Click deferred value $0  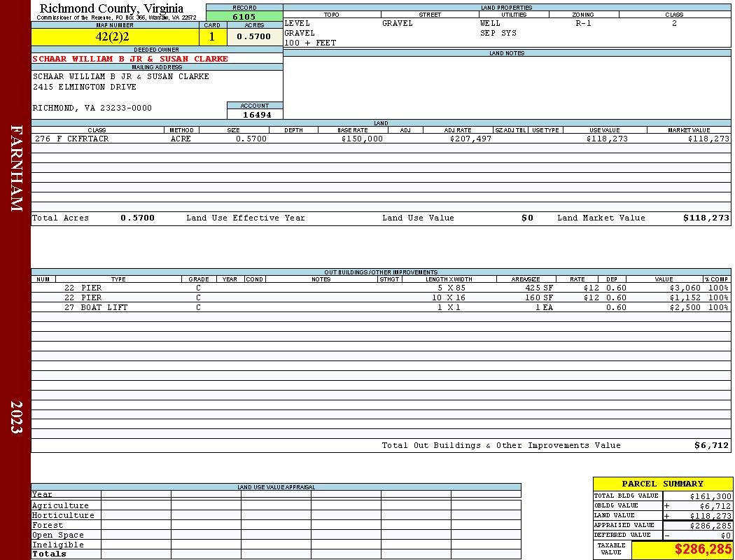[x=726, y=536]
